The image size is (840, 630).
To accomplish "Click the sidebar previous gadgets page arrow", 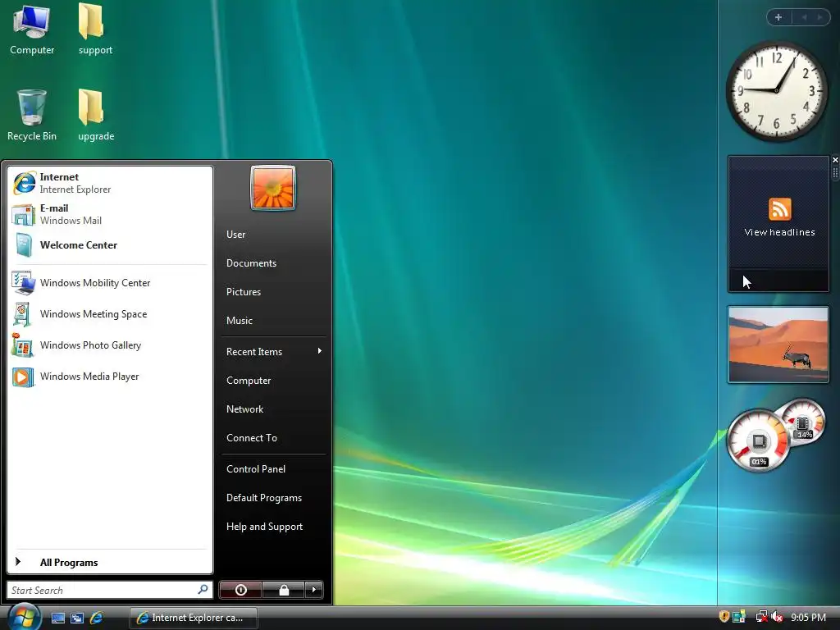I will coord(804,17).
